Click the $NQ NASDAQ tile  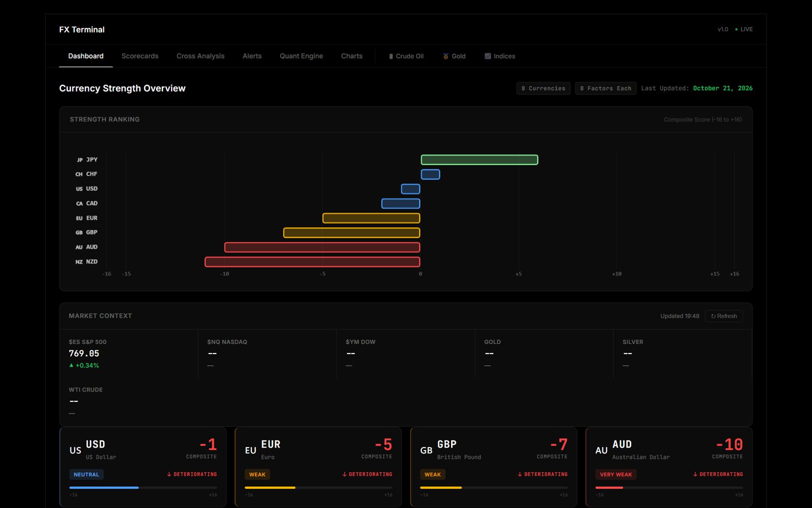267,354
